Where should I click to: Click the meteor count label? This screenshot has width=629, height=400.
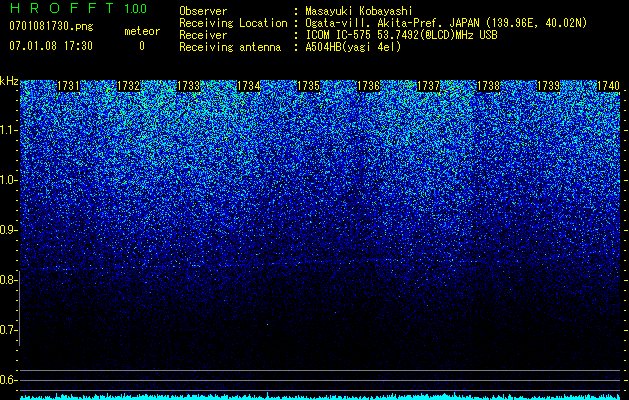tap(142, 31)
